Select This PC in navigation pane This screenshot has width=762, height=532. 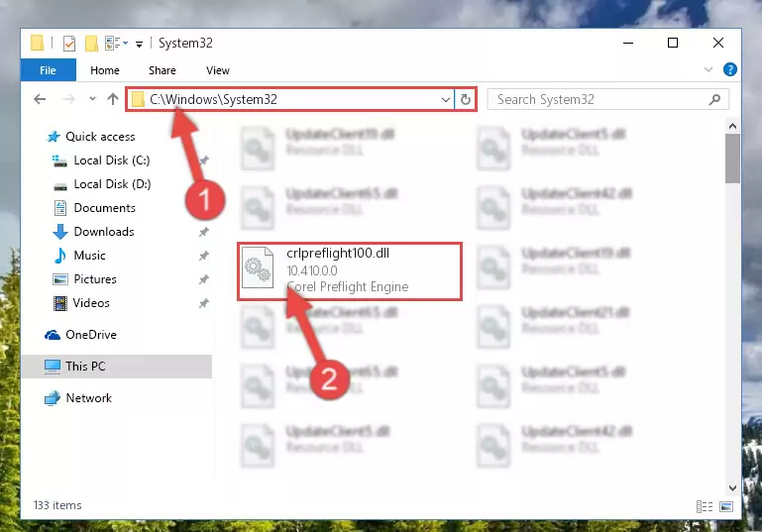pos(116,367)
